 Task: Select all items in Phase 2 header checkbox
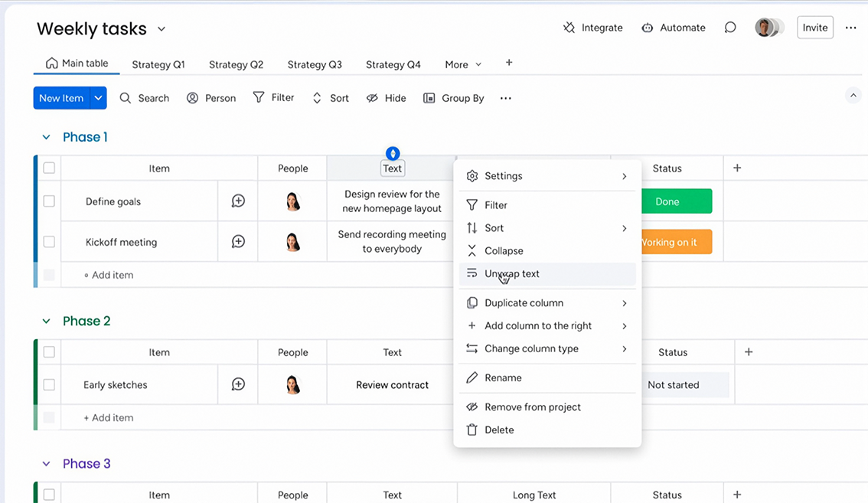tap(49, 351)
